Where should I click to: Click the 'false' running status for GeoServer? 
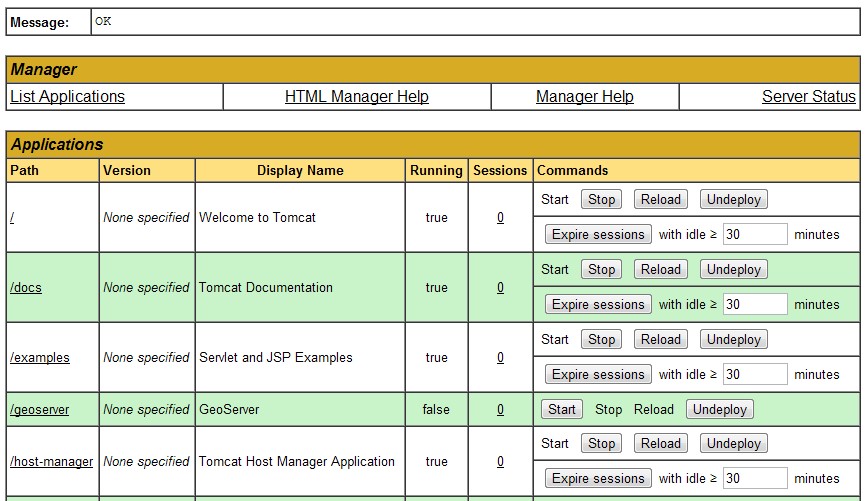(436, 410)
